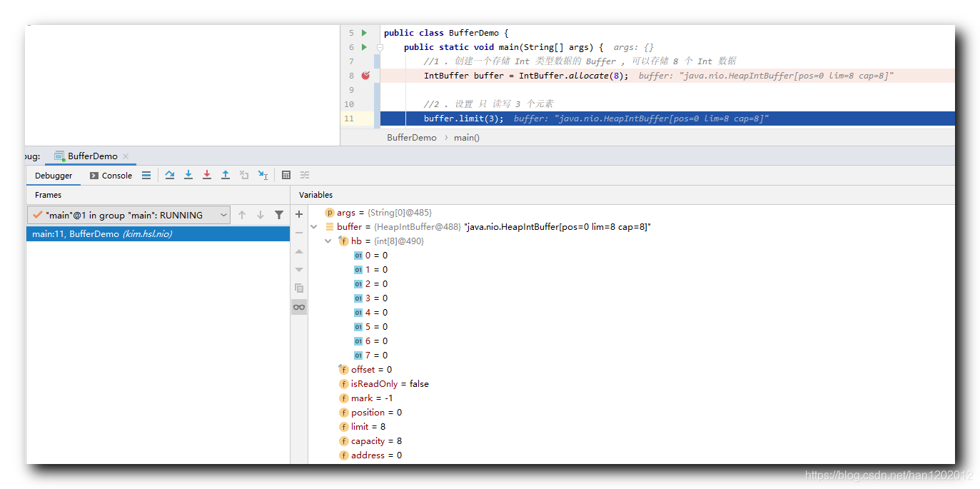The width and height of the screenshot is (980, 489).
Task: Collapse the hb int array node
Action: (x=328, y=241)
